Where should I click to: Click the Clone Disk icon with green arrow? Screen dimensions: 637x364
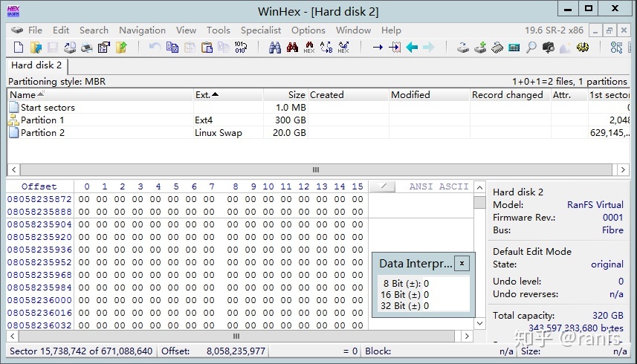tap(480, 48)
